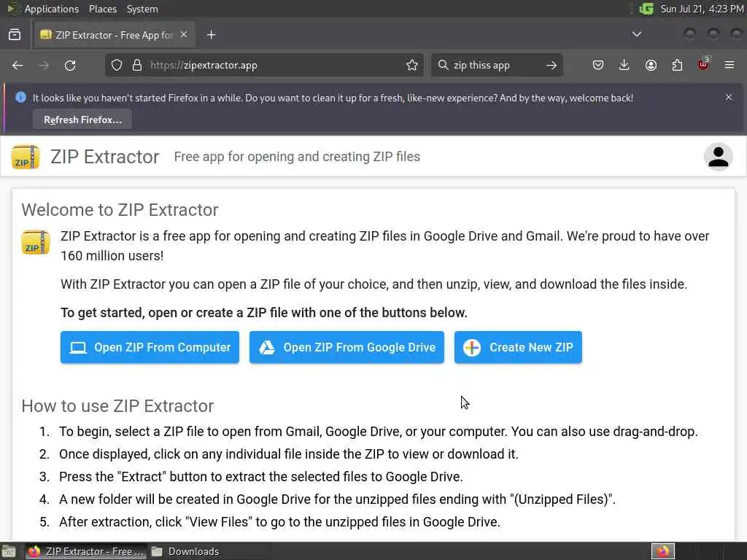Click Open ZIP From Google Drive button
This screenshot has height=560, width=747.
tap(347, 347)
